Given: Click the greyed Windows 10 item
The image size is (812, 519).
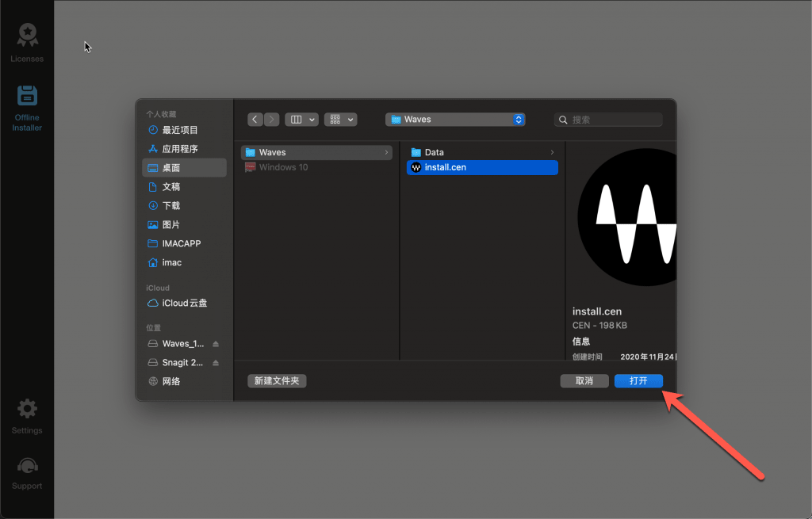Looking at the screenshot, I should coord(316,167).
